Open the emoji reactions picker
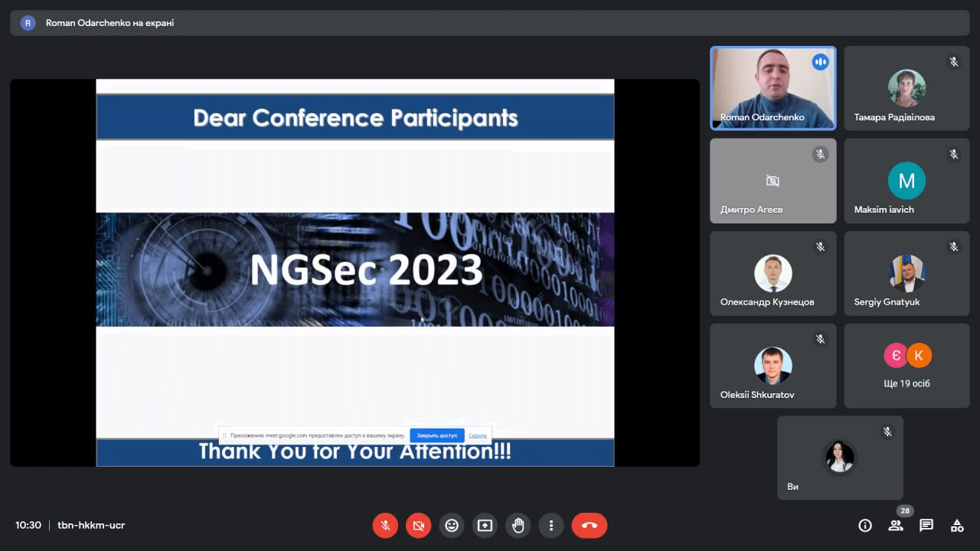This screenshot has height=551, width=980. (x=452, y=526)
